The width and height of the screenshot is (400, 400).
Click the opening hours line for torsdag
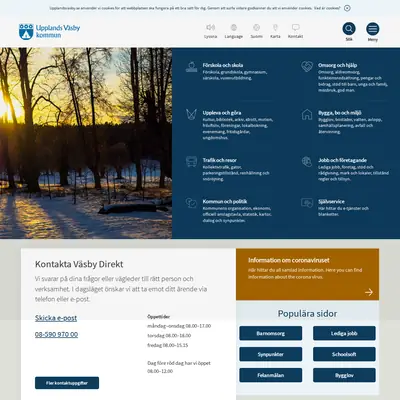[x=169, y=336]
